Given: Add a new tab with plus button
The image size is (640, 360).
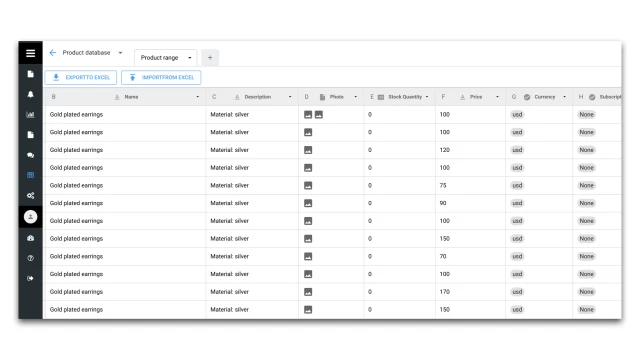Looking at the screenshot, I should 210,58.
